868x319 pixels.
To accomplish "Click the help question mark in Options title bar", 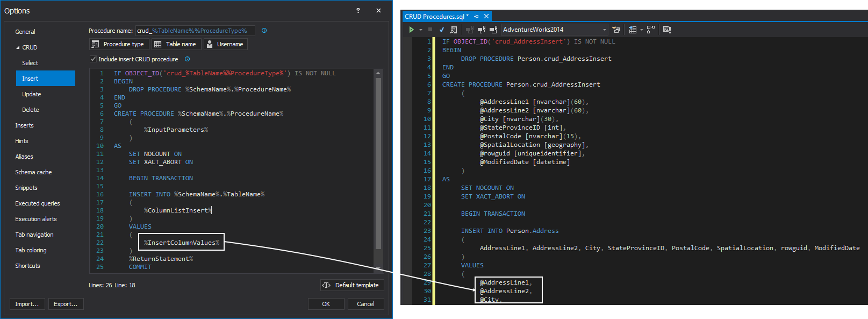I will [x=358, y=11].
